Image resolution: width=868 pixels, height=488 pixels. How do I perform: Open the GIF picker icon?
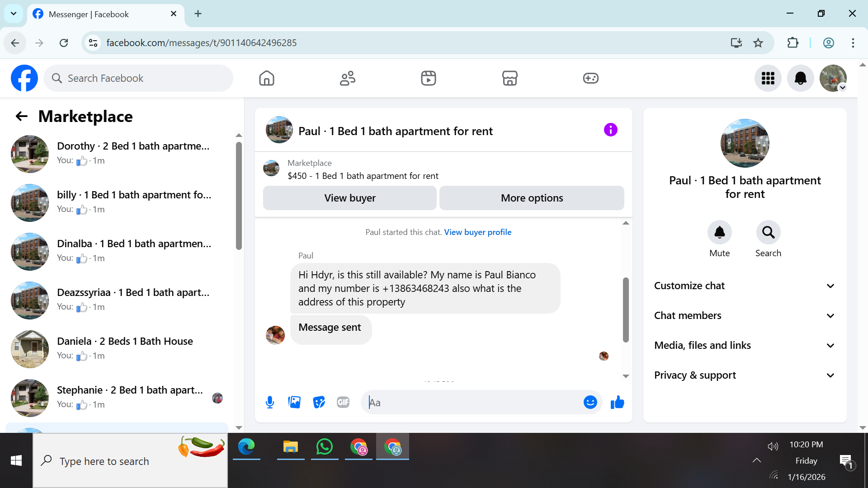343,402
